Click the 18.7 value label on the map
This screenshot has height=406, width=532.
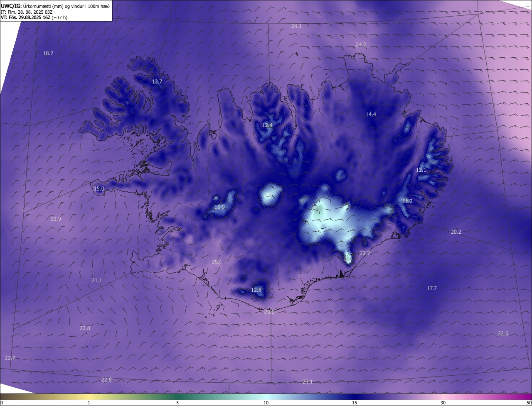[x=48, y=53]
